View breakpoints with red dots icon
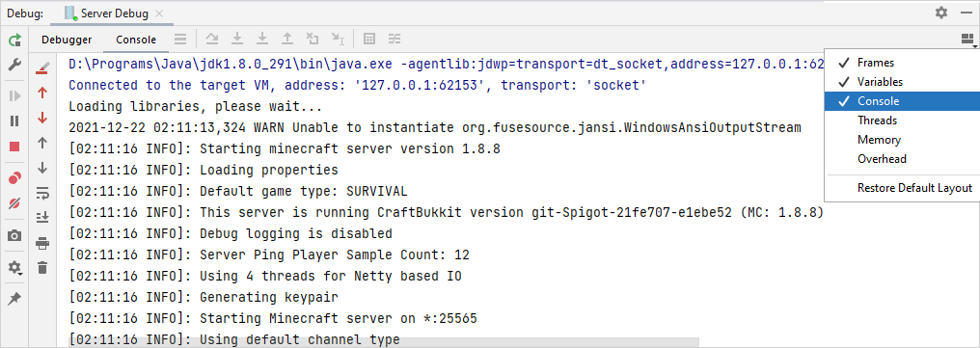 (15, 178)
